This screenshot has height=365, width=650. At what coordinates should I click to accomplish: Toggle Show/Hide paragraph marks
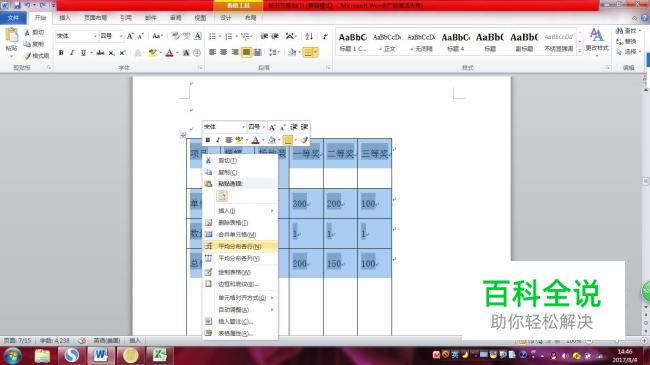pos(325,36)
